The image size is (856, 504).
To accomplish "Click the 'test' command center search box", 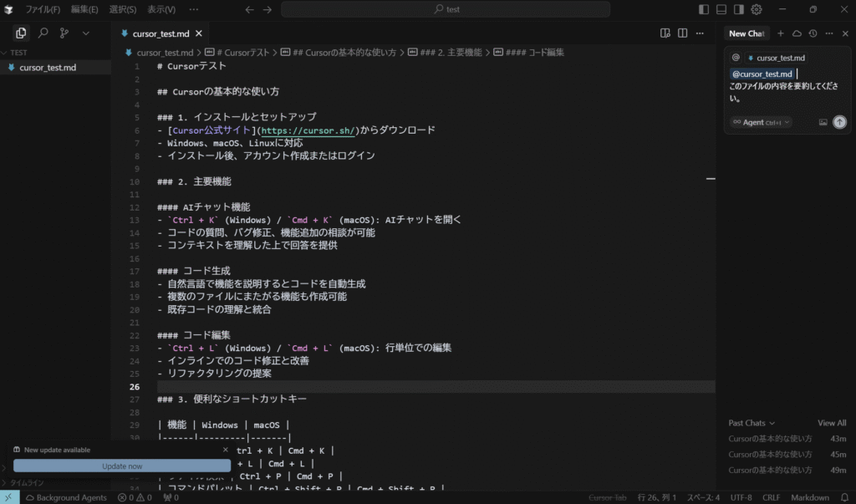I will 446,9.
